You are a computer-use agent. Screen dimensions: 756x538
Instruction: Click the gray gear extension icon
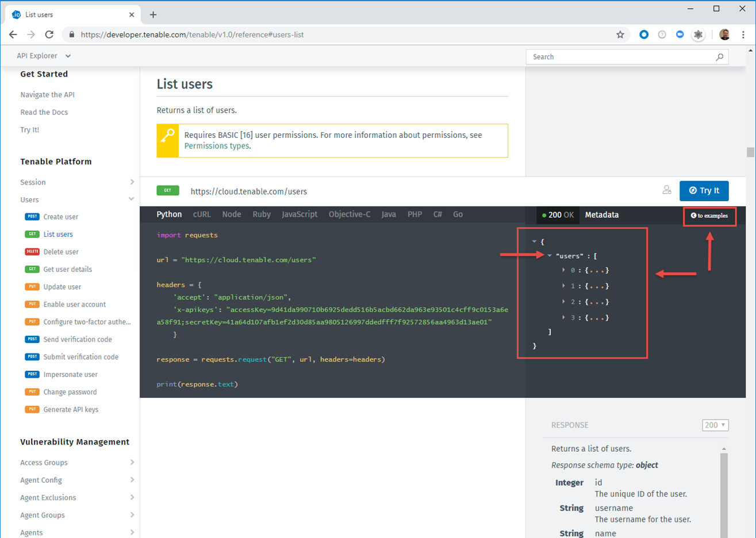pos(698,34)
